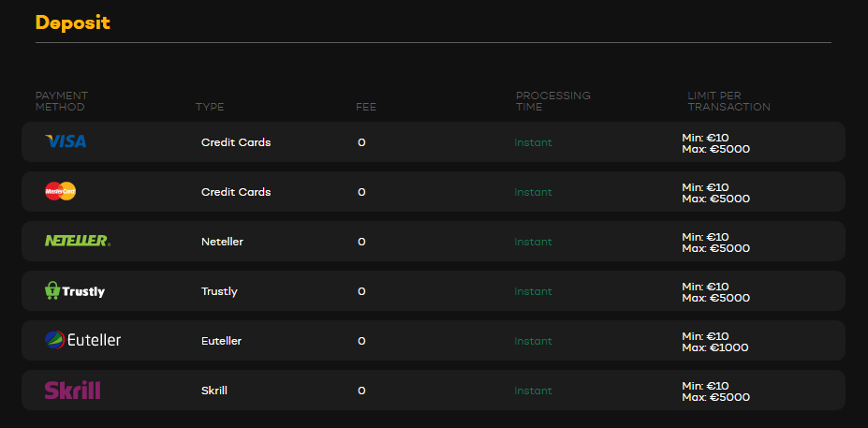Click the Min/Max limit in Neteller row
This screenshot has height=428, width=868.
[715, 243]
